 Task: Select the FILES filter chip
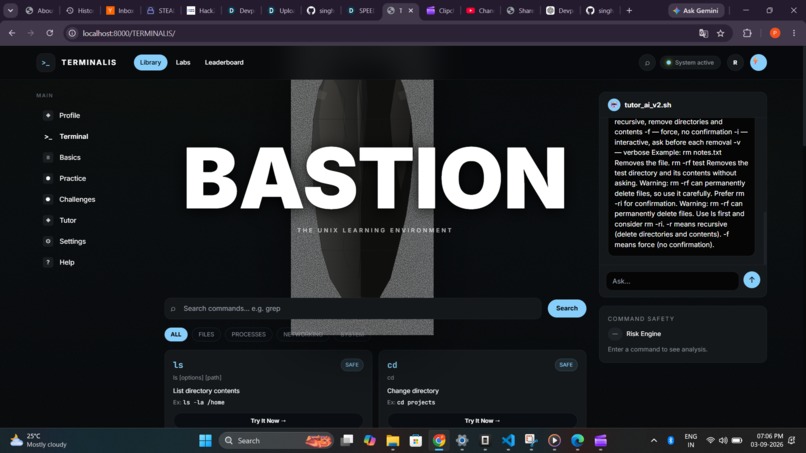(x=206, y=334)
